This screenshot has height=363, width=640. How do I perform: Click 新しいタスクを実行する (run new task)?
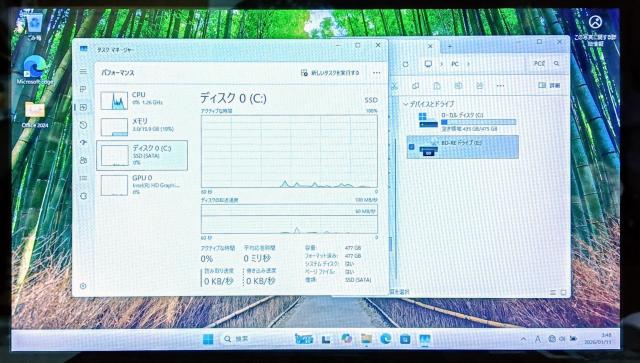(x=330, y=73)
